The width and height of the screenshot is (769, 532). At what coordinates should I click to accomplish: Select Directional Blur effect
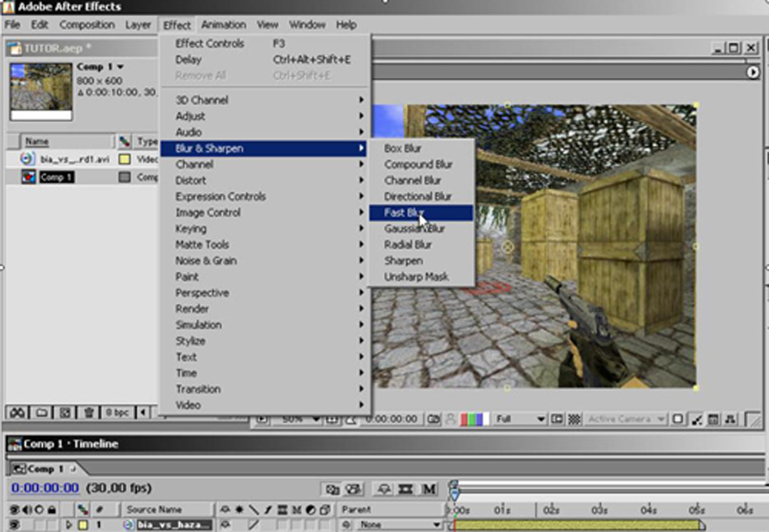pos(421,197)
